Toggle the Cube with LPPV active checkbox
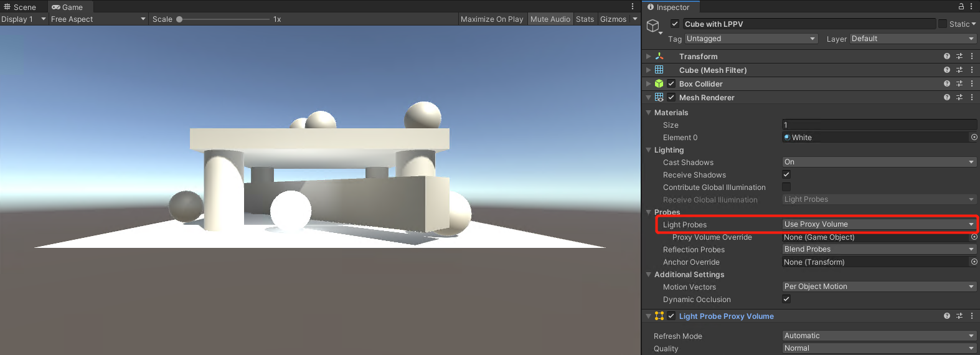Viewport: 980px width, 355px height. 675,24
